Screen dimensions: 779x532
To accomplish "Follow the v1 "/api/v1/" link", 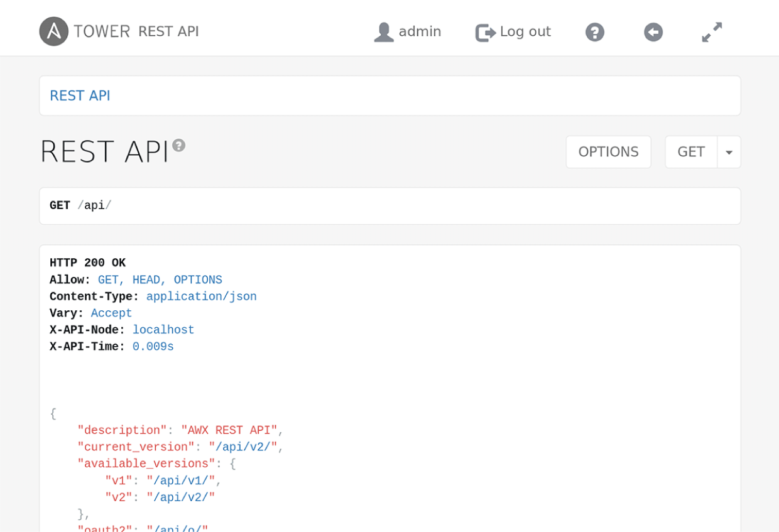I will pos(181,480).
